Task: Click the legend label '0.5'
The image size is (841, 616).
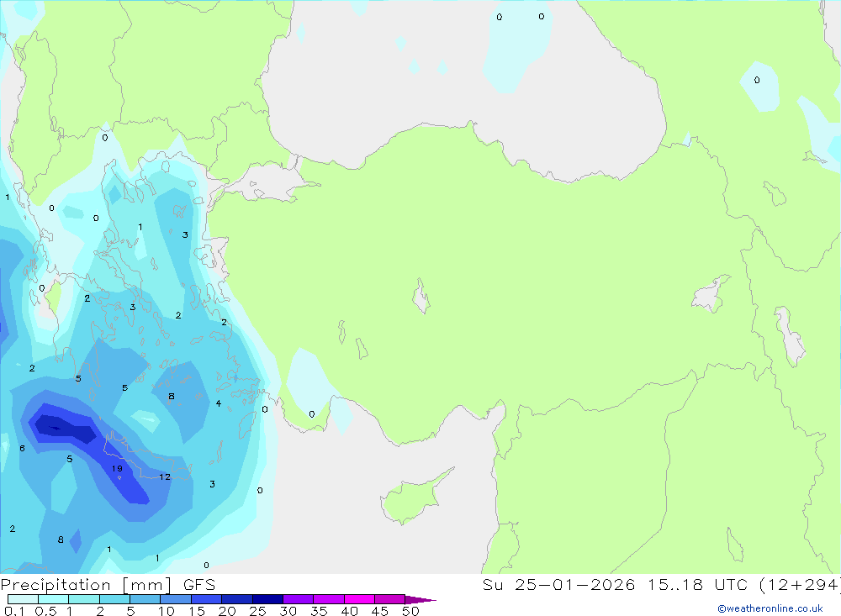Action: (x=45, y=611)
